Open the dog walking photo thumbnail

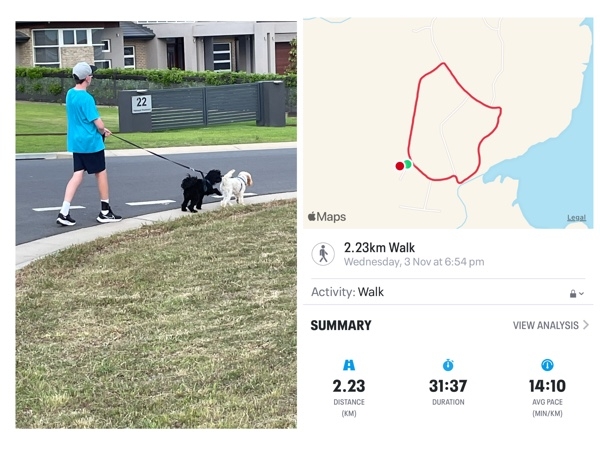(x=156, y=225)
